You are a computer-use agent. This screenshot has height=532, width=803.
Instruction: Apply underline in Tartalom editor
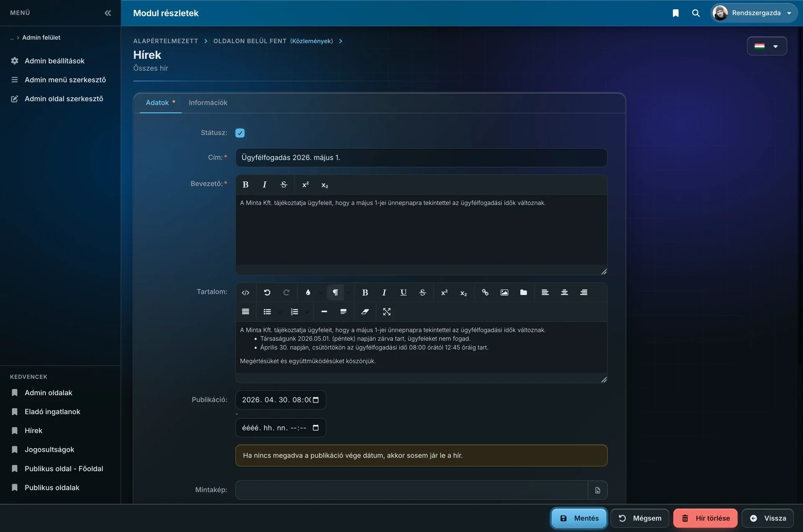click(x=403, y=293)
